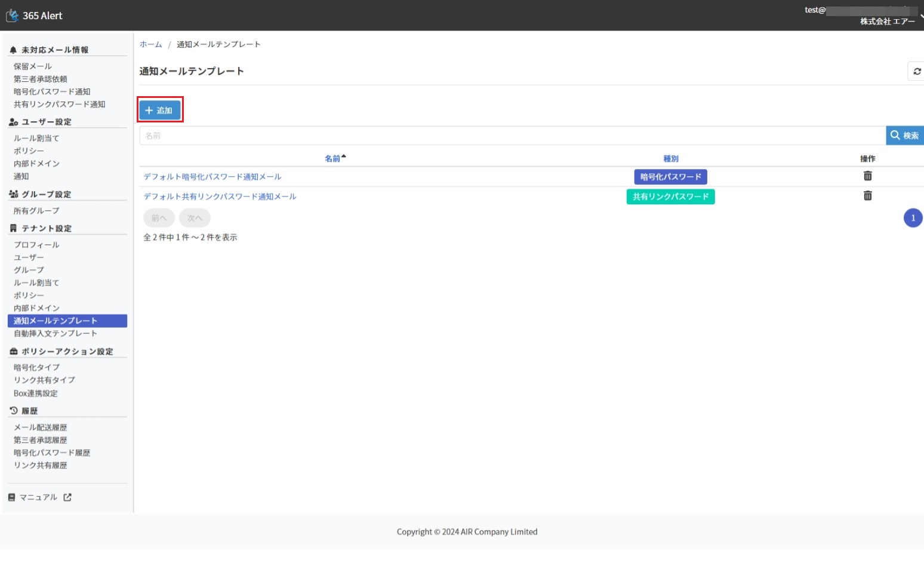Sort the table by 種別 column header
This screenshot has width=924, height=565.
[x=670, y=158]
